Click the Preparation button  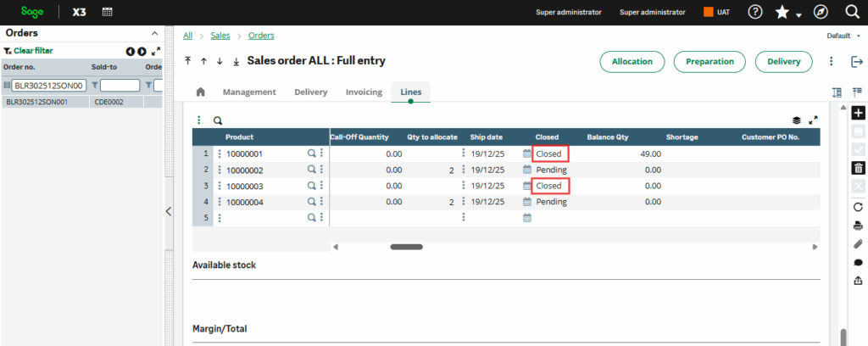[x=709, y=61]
